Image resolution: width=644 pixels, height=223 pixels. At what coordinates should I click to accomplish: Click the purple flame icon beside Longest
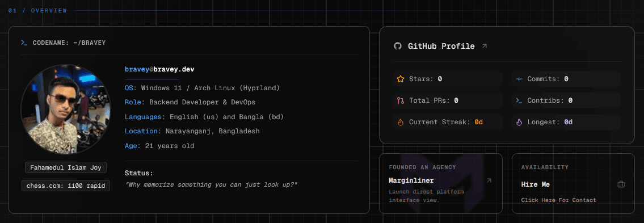click(x=519, y=122)
